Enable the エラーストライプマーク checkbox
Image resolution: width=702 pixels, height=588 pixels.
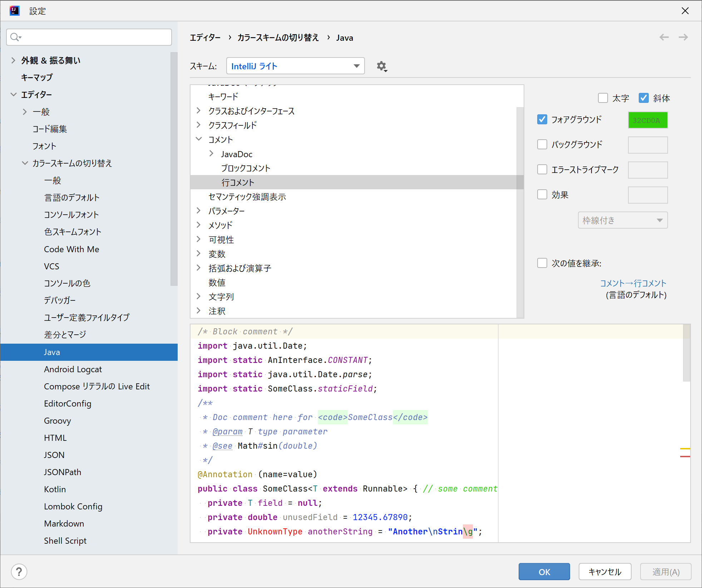(x=542, y=169)
